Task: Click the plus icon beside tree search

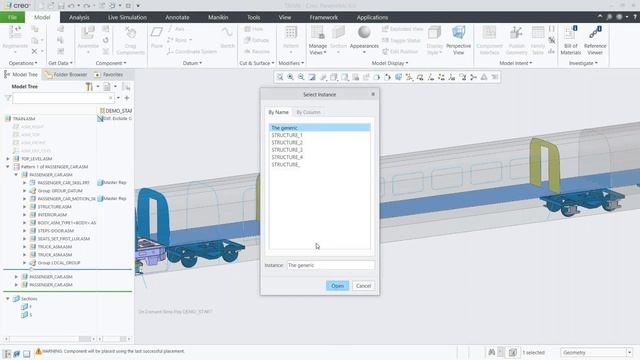Action: pyautogui.click(x=127, y=98)
